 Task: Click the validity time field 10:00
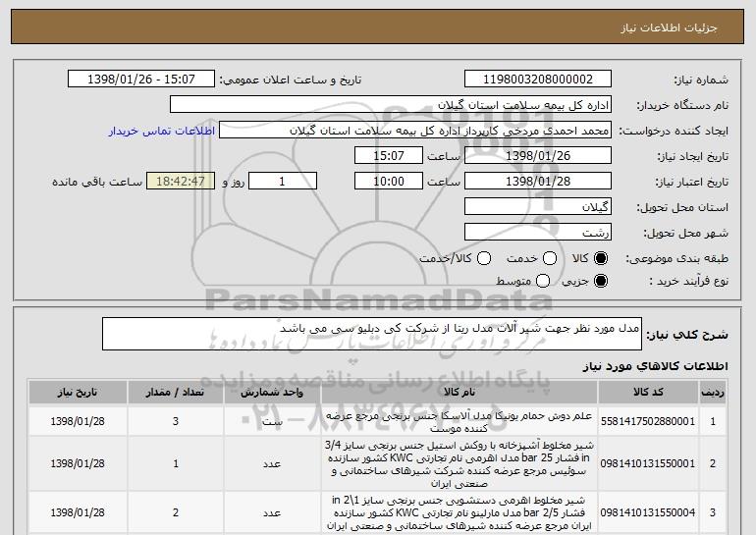389,182
